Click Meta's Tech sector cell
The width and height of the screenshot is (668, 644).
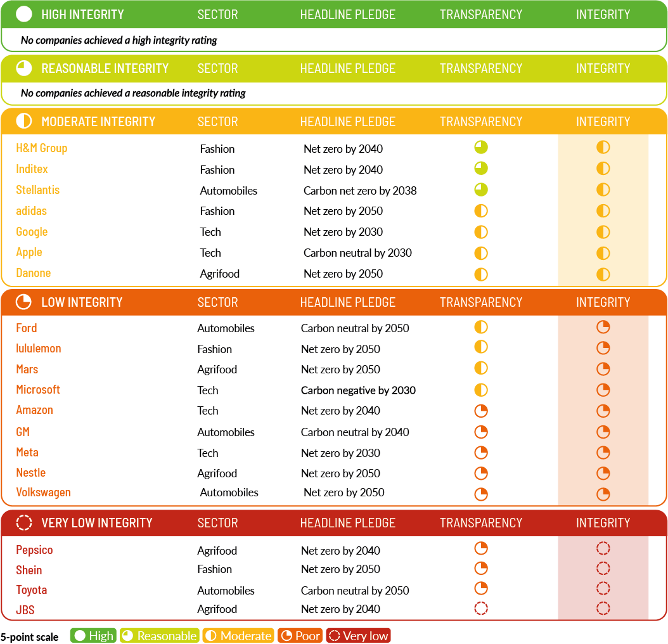click(x=207, y=453)
